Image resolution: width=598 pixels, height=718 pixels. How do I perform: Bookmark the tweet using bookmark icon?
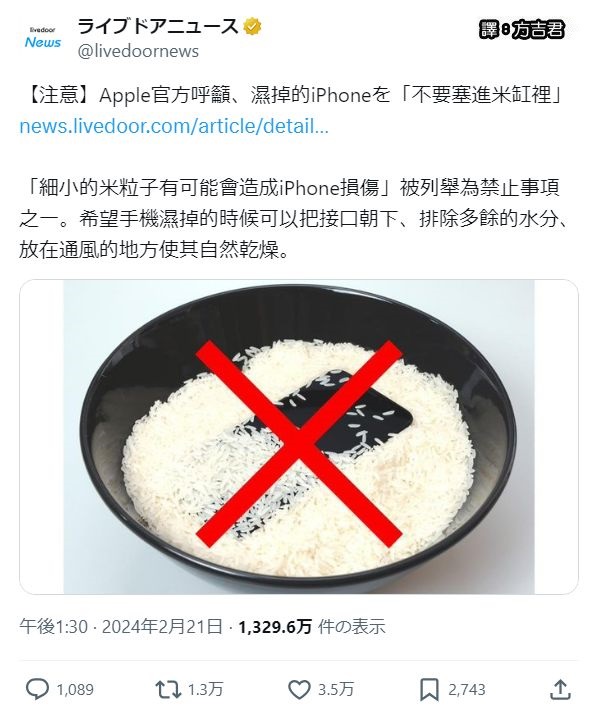coord(429,690)
